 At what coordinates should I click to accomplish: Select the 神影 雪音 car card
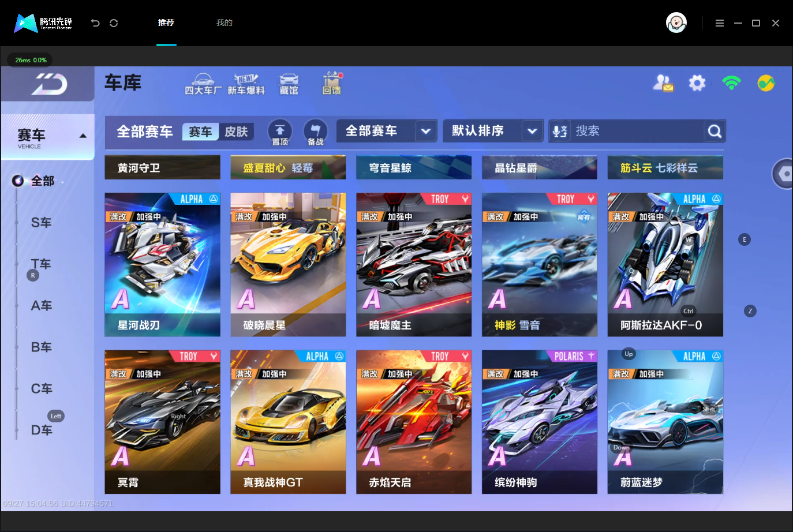pyautogui.click(x=540, y=265)
